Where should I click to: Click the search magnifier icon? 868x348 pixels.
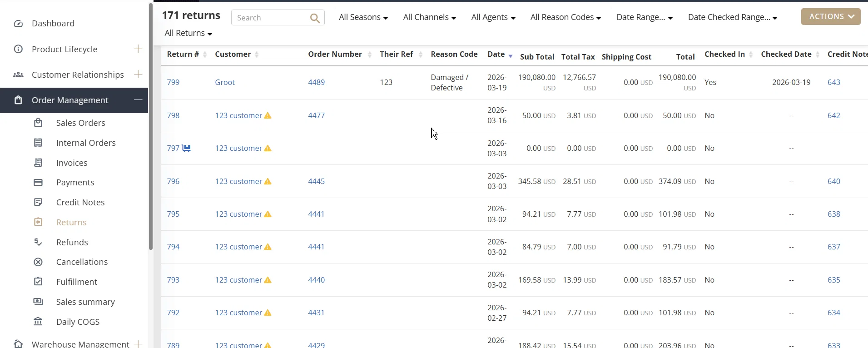[x=315, y=18]
